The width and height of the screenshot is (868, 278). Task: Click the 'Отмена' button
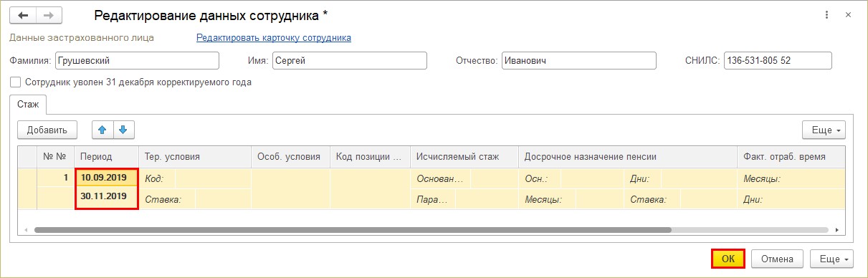pos(777,259)
